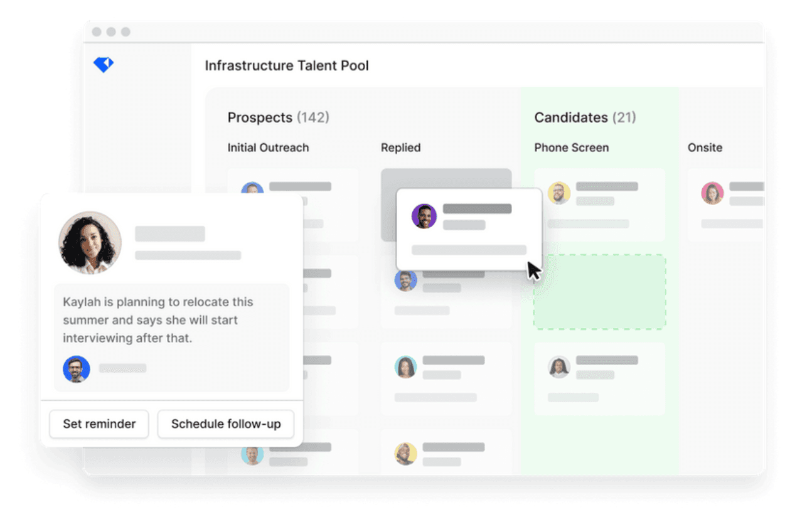812x512 pixels.
Task: Select the gray avatar card under Phone Screen
Action: 559,367
